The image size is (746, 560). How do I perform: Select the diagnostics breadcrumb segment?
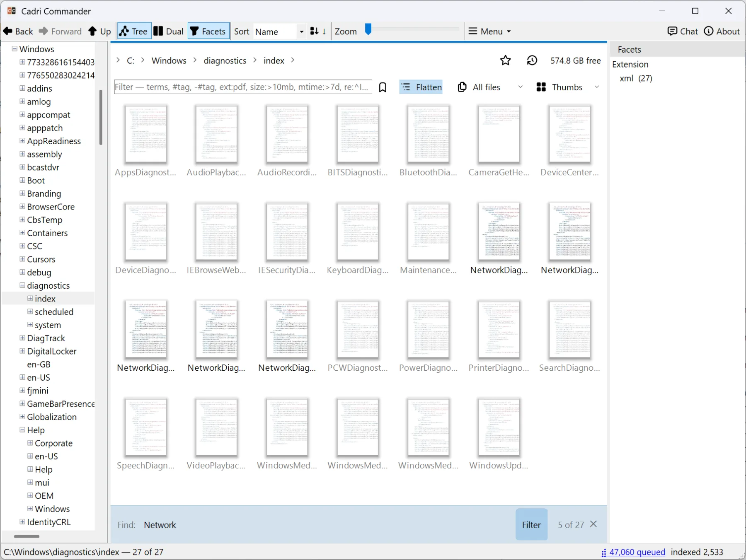point(225,60)
